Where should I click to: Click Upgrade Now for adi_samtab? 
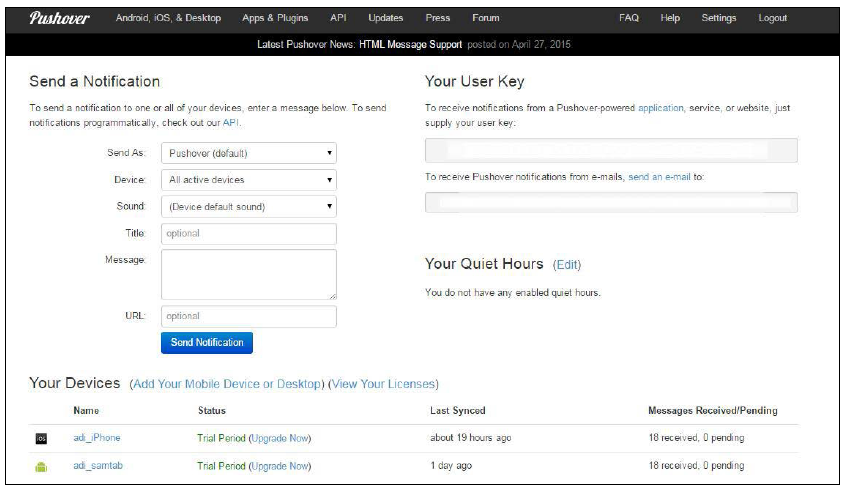click(280, 466)
